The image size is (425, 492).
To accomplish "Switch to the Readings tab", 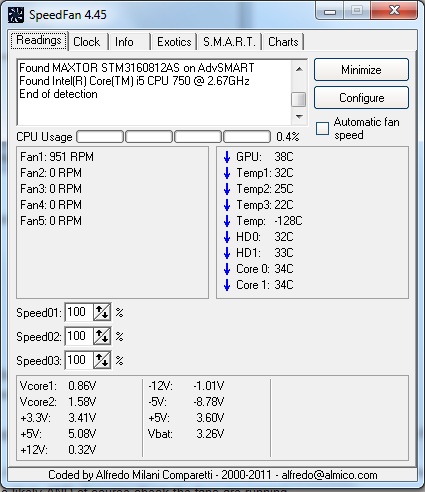I will [39, 41].
